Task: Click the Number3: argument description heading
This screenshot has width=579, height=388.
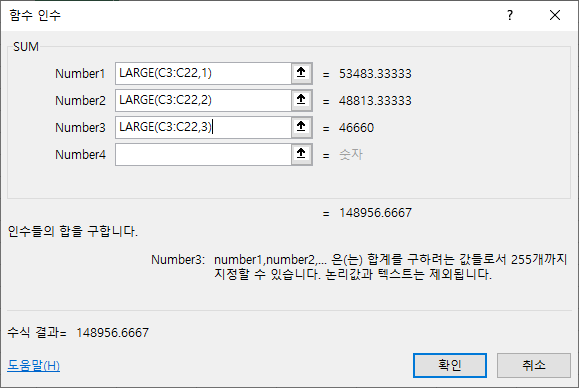Action: coord(178,260)
